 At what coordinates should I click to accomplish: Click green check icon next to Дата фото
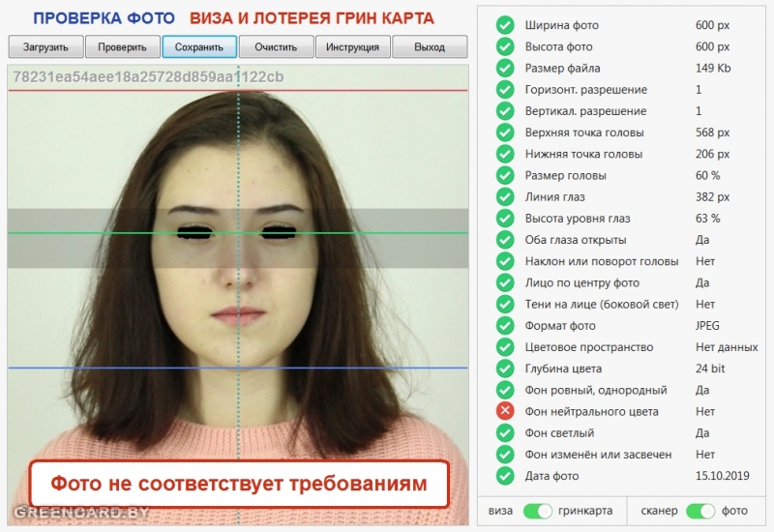[x=505, y=476]
